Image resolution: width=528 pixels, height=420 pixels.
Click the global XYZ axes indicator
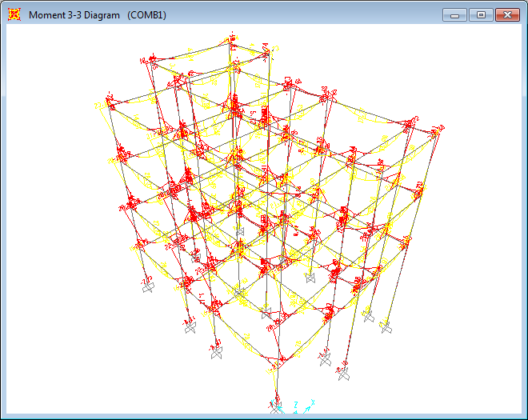301,407
